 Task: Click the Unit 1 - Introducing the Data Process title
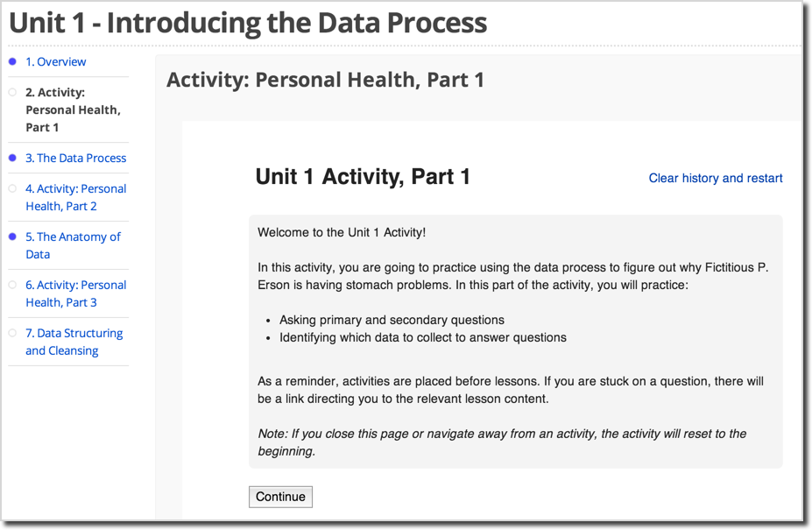tap(248, 23)
